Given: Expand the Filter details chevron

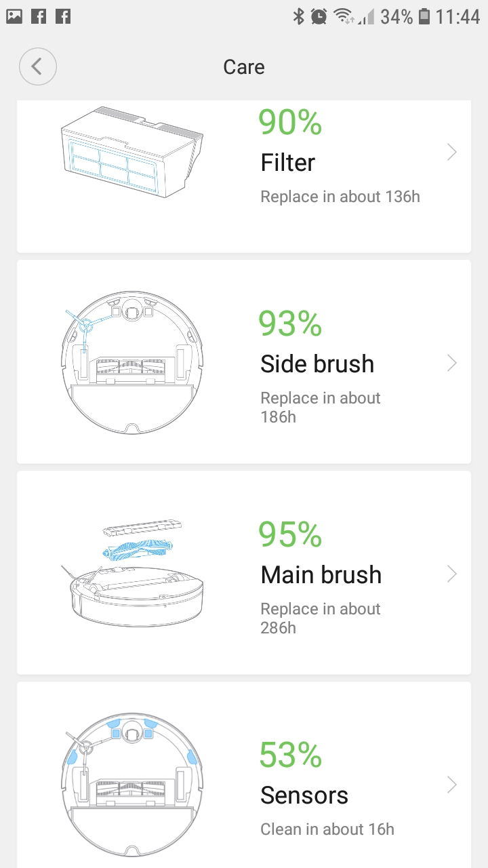Looking at the screenshot, I should click(452, 153).
